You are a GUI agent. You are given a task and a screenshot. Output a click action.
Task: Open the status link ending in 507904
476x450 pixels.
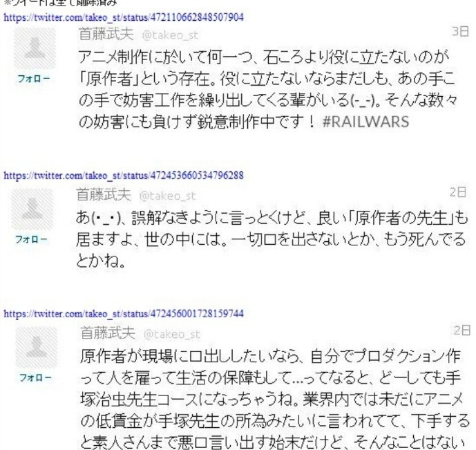coord(124,17)
